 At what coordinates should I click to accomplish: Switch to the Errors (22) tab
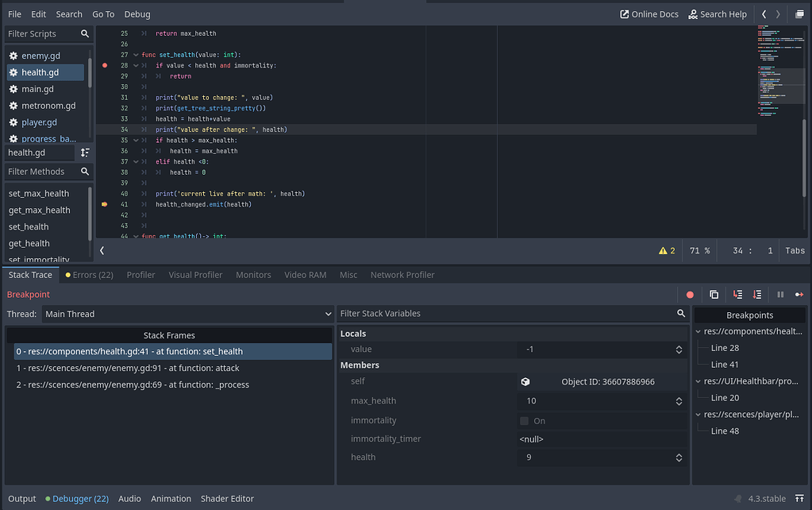click(89, 274)
